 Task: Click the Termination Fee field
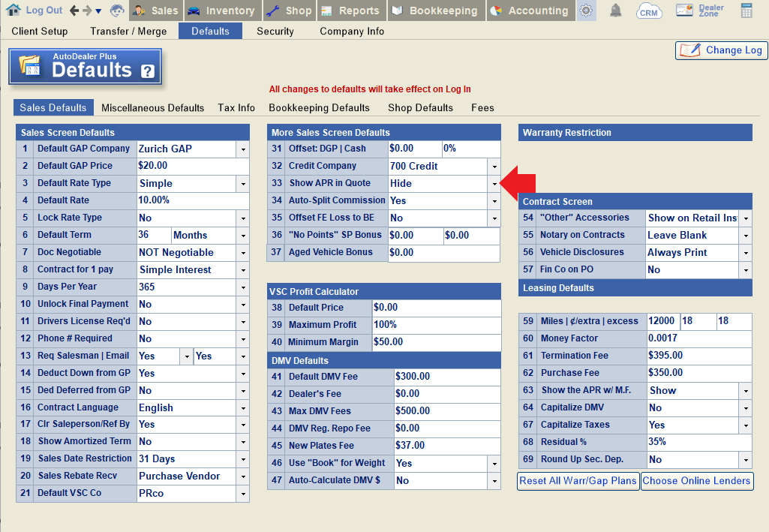point(699,356)
